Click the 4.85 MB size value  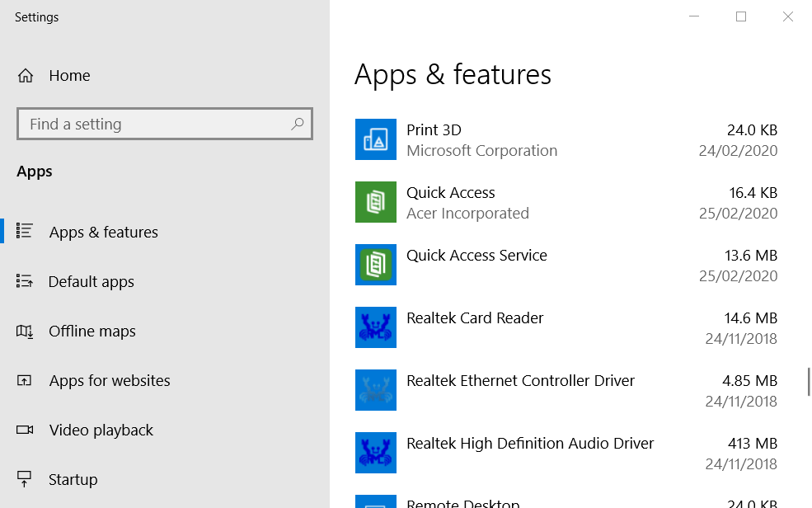pos(750,381)
